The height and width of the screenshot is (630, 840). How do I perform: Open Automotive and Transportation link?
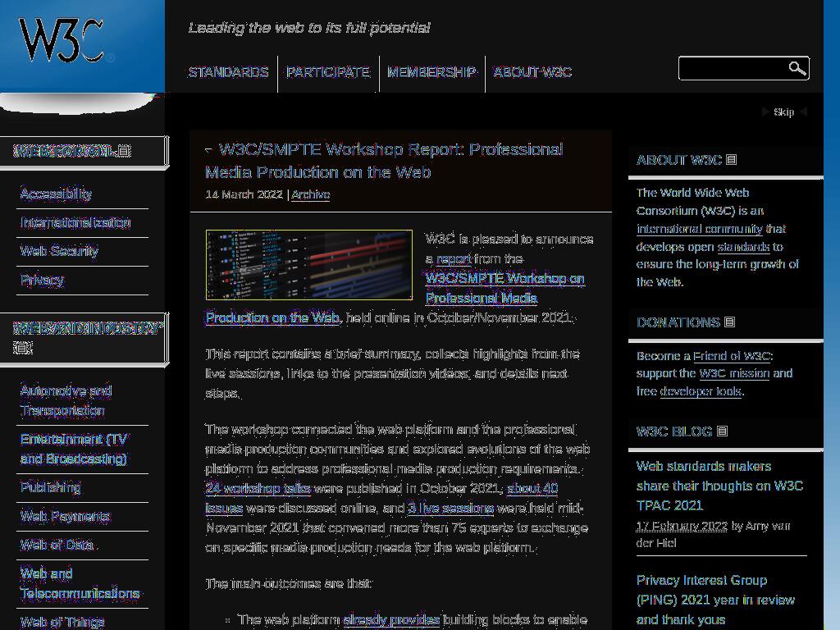pos(66,400)
